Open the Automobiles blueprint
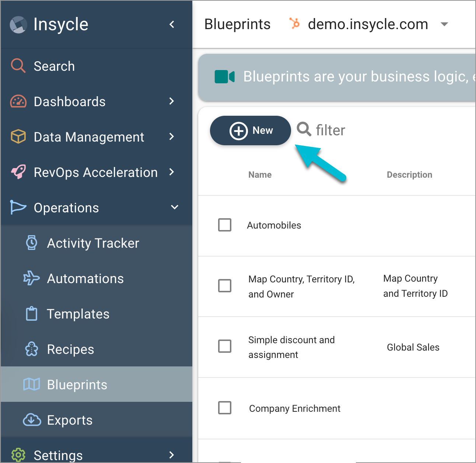Viewport: 476px width, 463px height. click(x=274, y=225)
